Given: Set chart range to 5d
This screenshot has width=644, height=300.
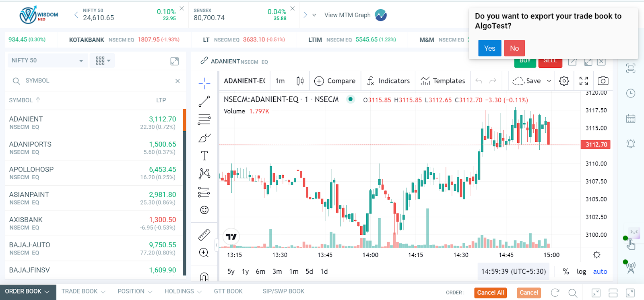Looking at the screenshot, I should click(309, 271).
